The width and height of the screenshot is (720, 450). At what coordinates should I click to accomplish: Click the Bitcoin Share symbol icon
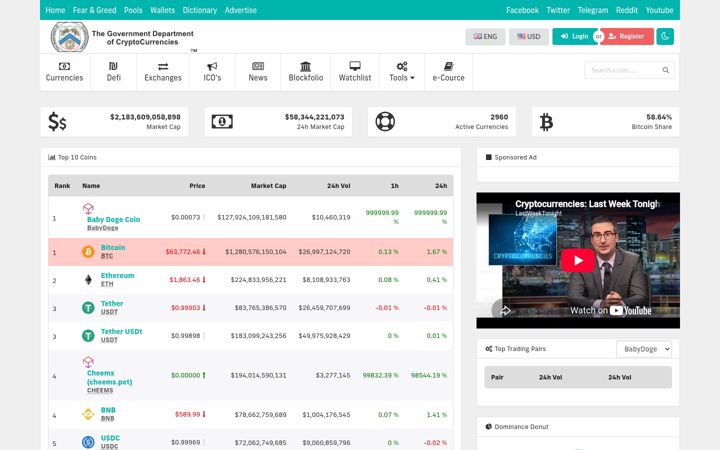click(546, 122)
